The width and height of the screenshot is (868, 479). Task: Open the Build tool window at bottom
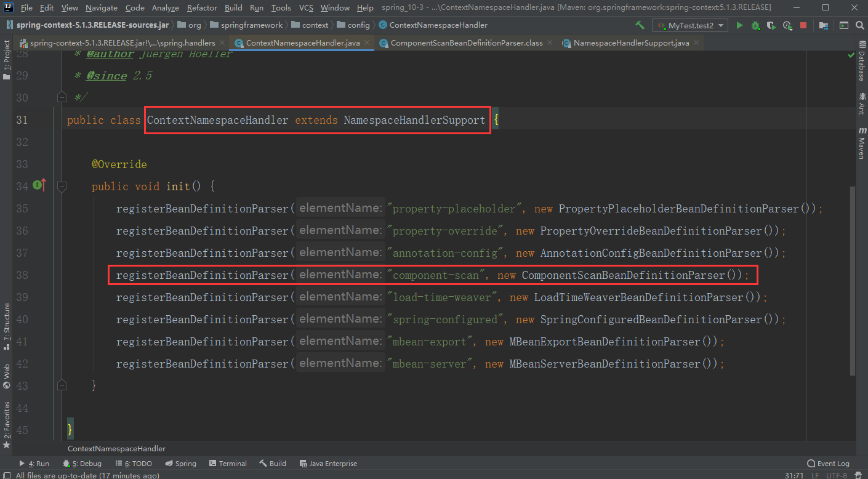(x=273, y=464)
